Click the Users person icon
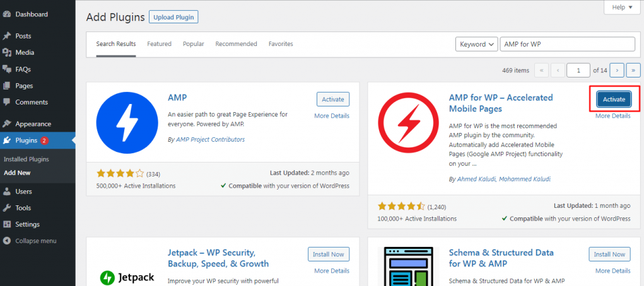The image size is (644, 286). click(6, 192)
